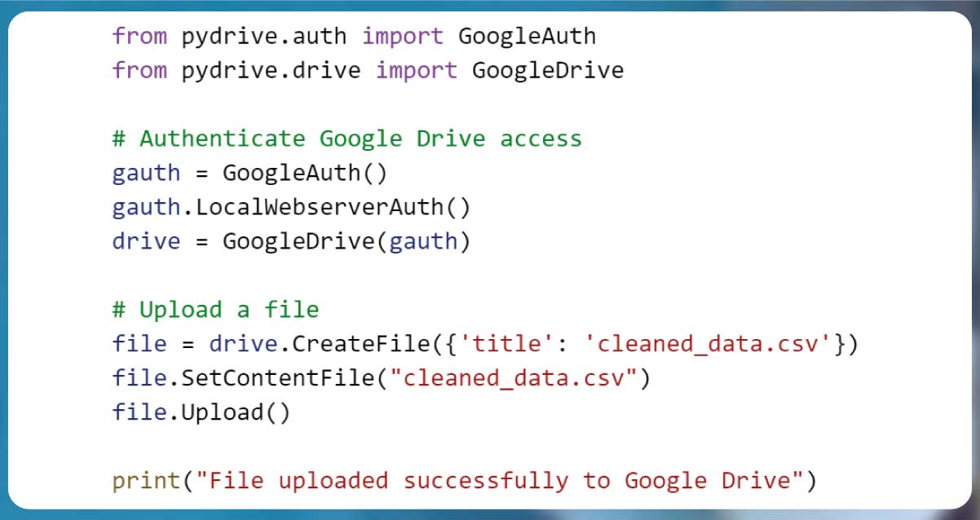Click the 'gauth.LocalWebserverAuth()' line
Image resolution: width=980 pixels, height=520 pixels.
tap(291, 207)
